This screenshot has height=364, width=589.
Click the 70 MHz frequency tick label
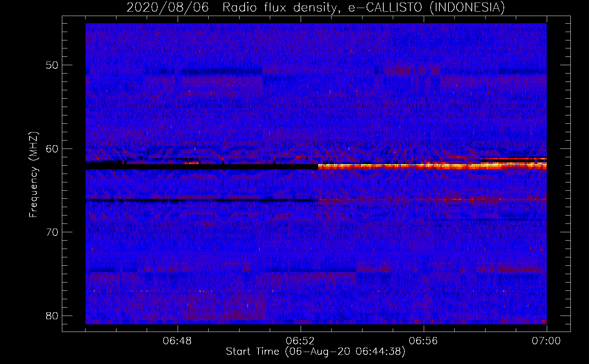[52, 232]
